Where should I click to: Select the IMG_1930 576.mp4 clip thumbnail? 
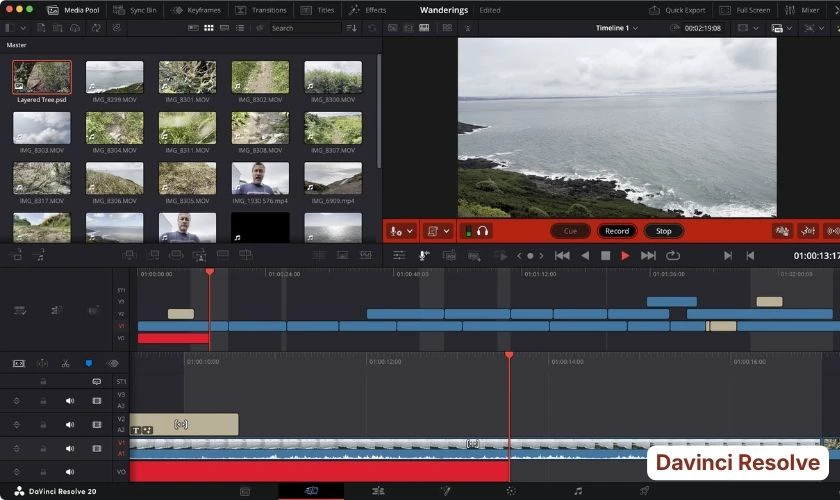click(260, 178)
